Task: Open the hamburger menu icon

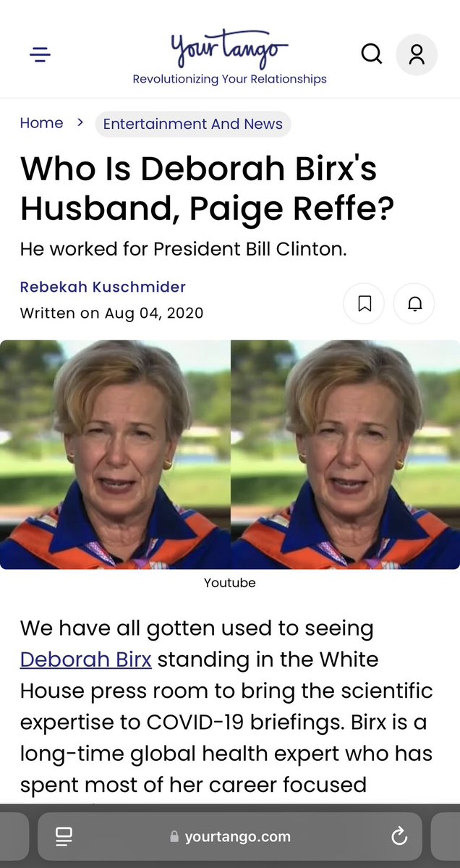Action: pyautogui.click(x=40, y=55)
